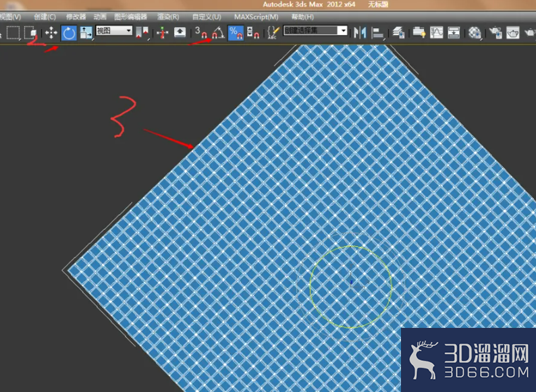Toggle the Spinner Snap button
The width and height of the screenshot is (536, 392).
click(x=253, y=33)
